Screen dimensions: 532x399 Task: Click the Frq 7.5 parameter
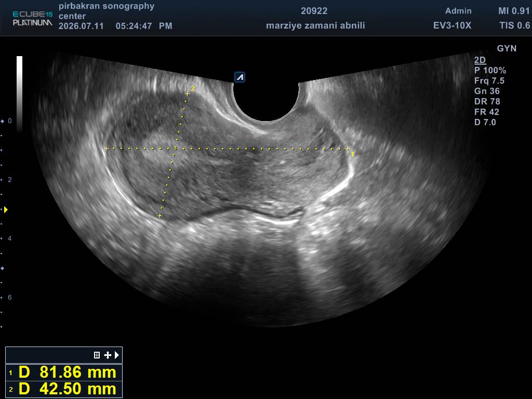tap(489, 81)
